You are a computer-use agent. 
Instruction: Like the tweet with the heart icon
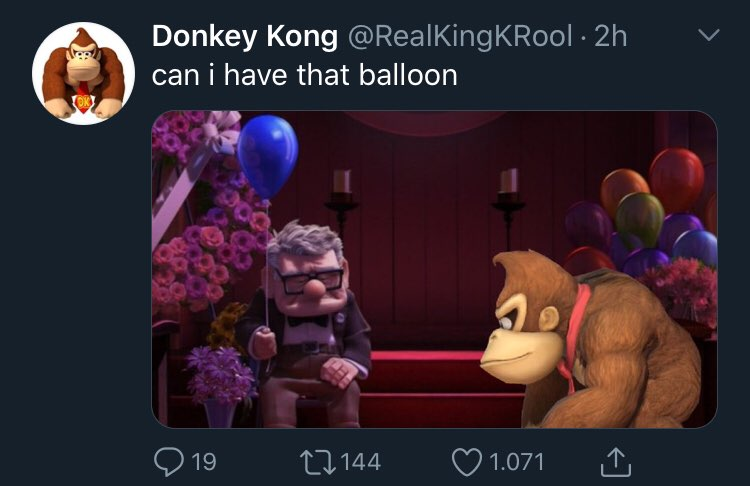pos(466,461)
